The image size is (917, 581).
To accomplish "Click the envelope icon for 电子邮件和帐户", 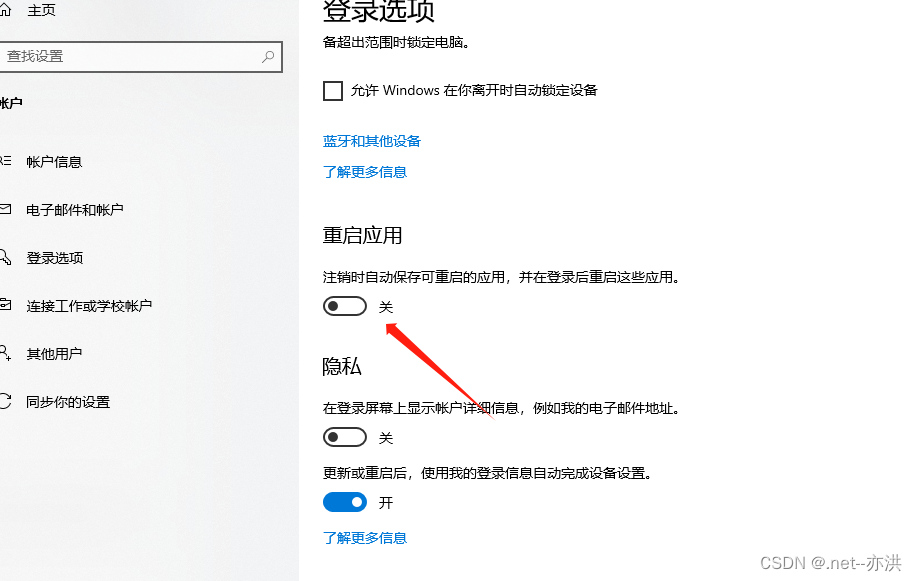I will tap(5, 209).
